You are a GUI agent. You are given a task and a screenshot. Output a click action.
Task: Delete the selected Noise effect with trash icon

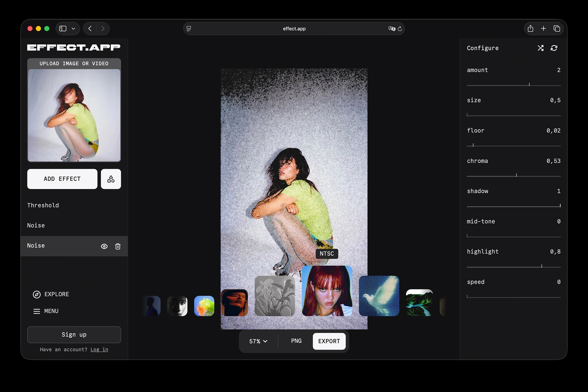(x=118, y=246)
